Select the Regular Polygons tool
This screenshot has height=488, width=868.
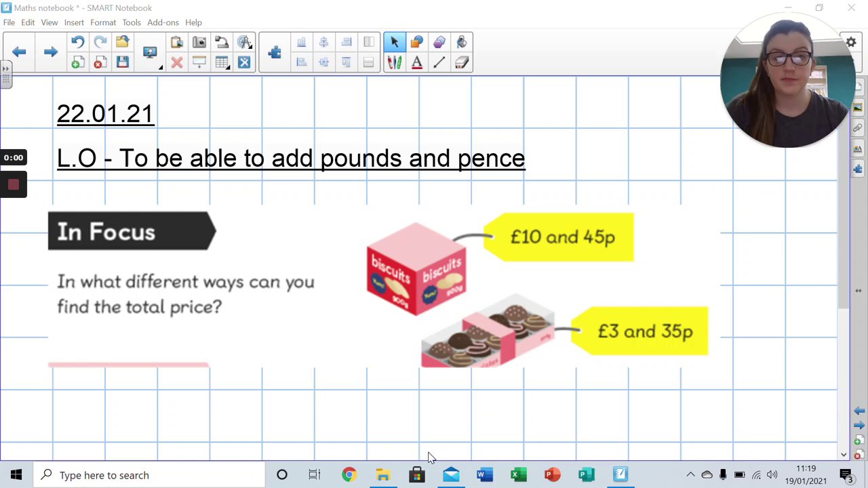pos(439,42)
